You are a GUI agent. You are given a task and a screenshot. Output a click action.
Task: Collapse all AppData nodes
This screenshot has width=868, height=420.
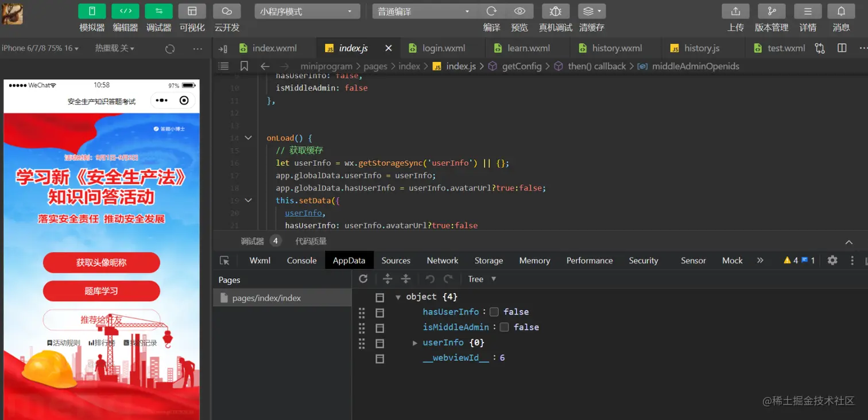click(x=406, y=279)
